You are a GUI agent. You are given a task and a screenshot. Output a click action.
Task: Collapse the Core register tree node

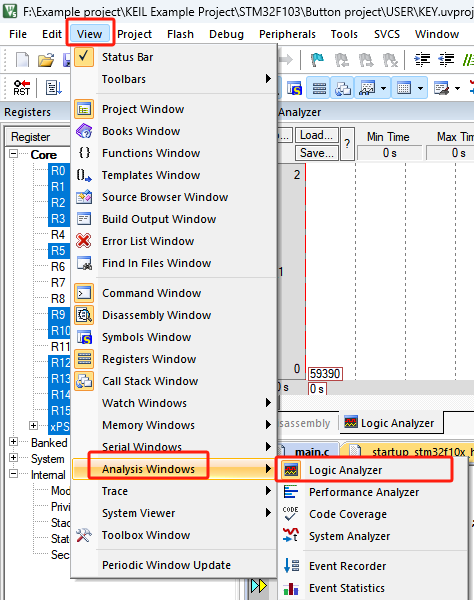click(x=13, y=154)
